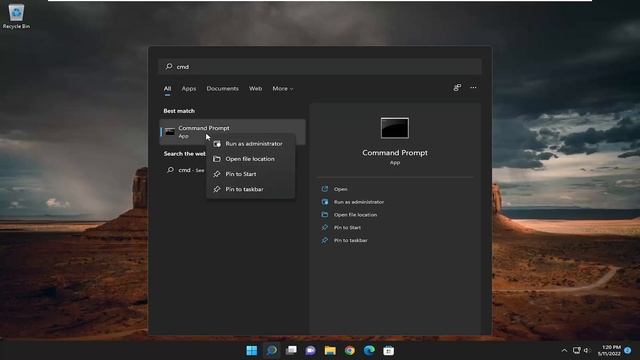This screenshot has width=640, height=360.
Task: Choose Pin to Start in context menu
Action: (251, 174)
